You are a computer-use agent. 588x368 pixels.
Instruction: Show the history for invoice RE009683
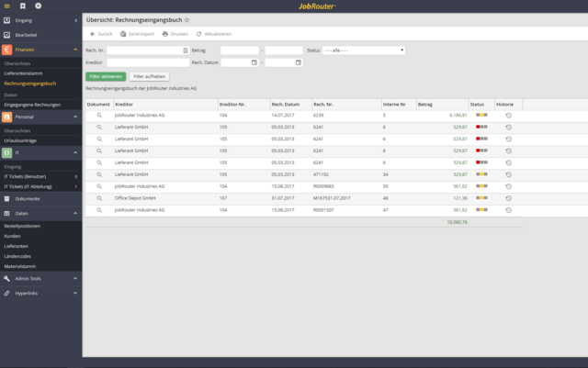pos(508,186)
